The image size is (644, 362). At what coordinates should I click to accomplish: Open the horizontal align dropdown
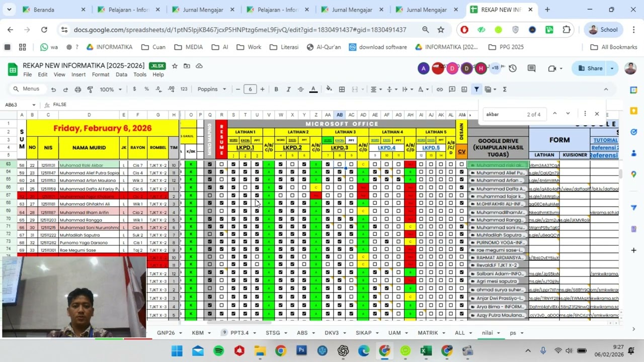point(375,89)
